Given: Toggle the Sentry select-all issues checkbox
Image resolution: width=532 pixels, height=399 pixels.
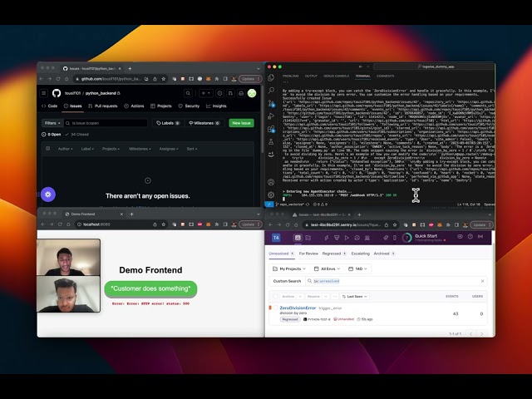Looking at the screenshot, I should (275, 296).
